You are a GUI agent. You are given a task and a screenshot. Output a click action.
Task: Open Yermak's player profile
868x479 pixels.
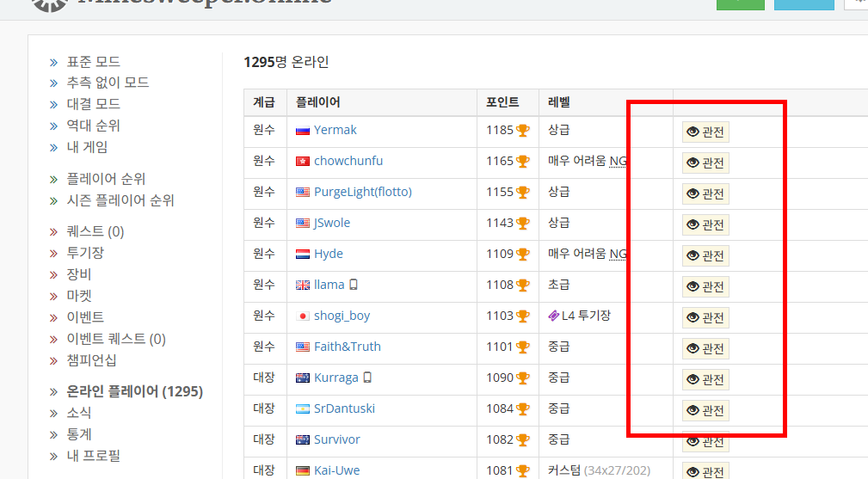coord(335,130)
